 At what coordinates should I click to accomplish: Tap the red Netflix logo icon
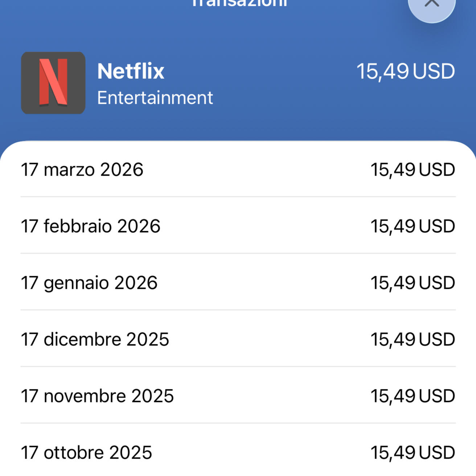coord(53,83)
